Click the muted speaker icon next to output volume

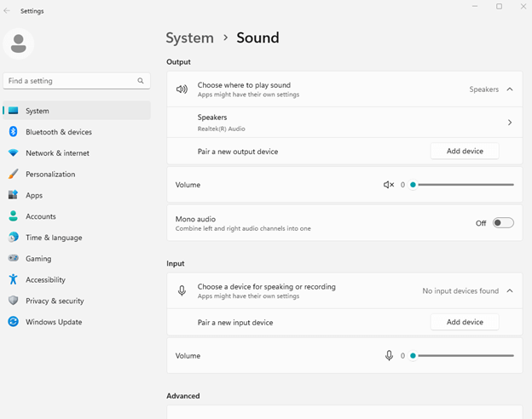[389, 185]
